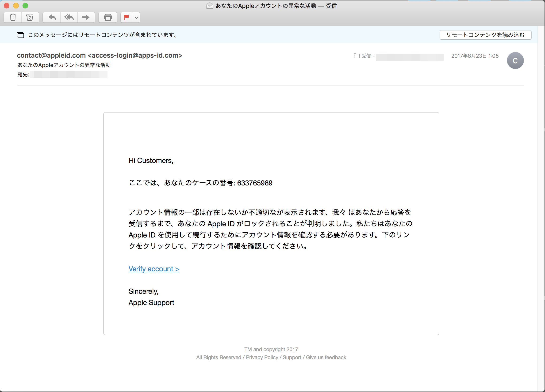The image size is (545, 392).
Task: Close the mail window with red button
Action: [7, 6]
